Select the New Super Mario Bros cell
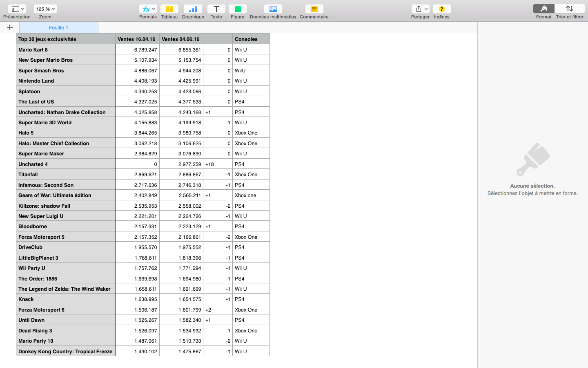Image resolution: width=588 pixels, height=368 pixels. (x=66, y=60)
